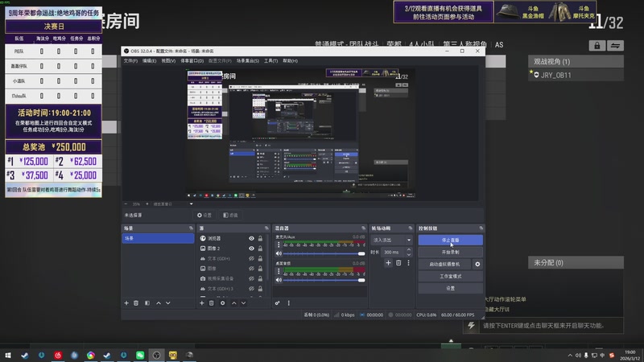Screen dimensions: 644x362
Task: Show the 文本 (GDI+) source via eye icon
Action: [x=251, y=258]
